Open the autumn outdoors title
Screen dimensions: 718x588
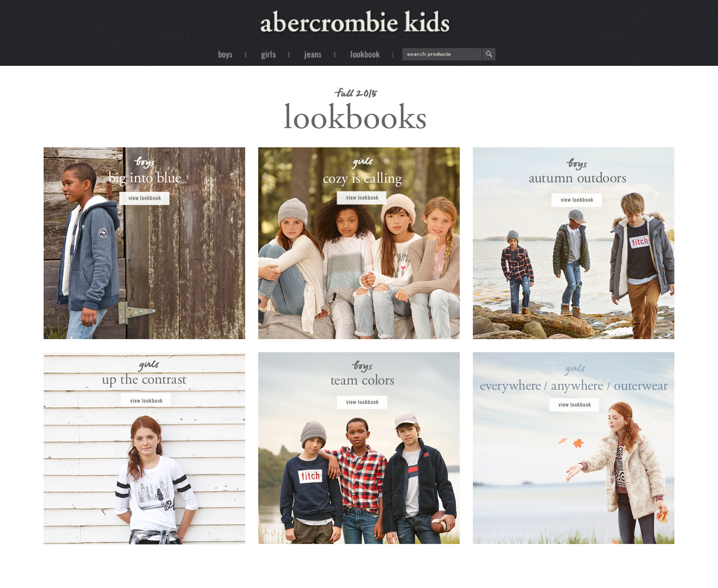click(577, 178)
